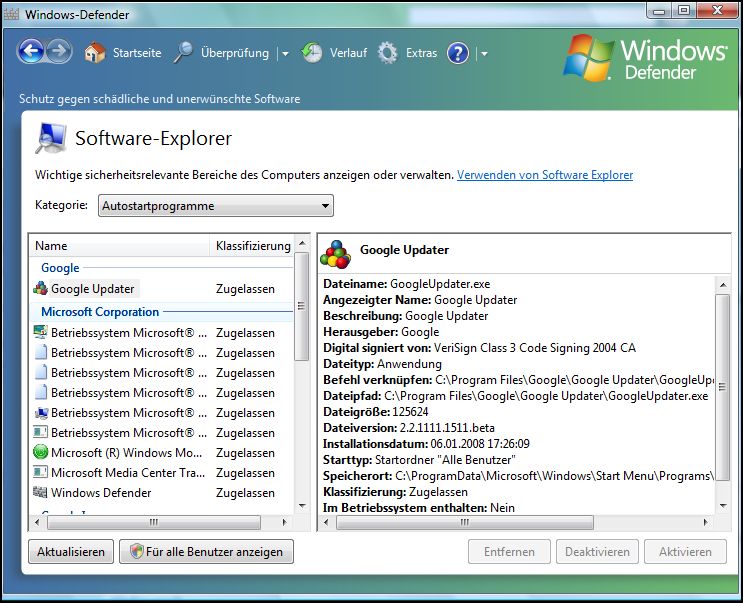Screen dimensions: 743x603
Task: Open the help options dropdown arrow
Action: 484,54
